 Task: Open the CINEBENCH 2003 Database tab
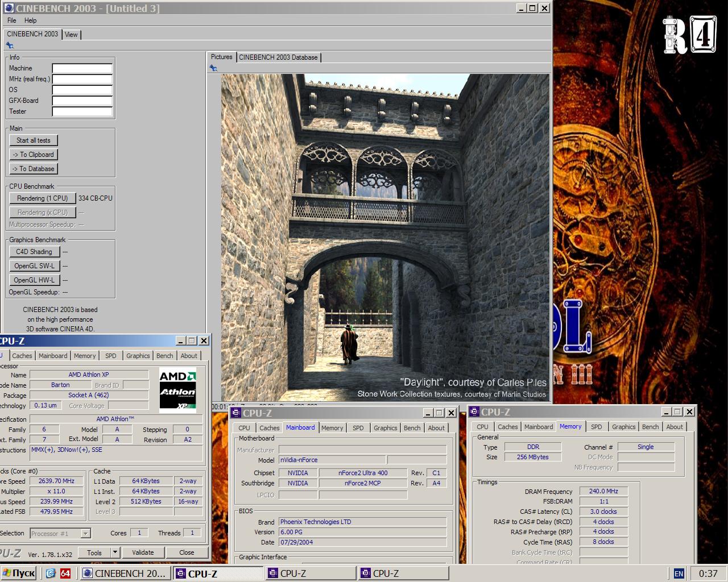[278, 57]
